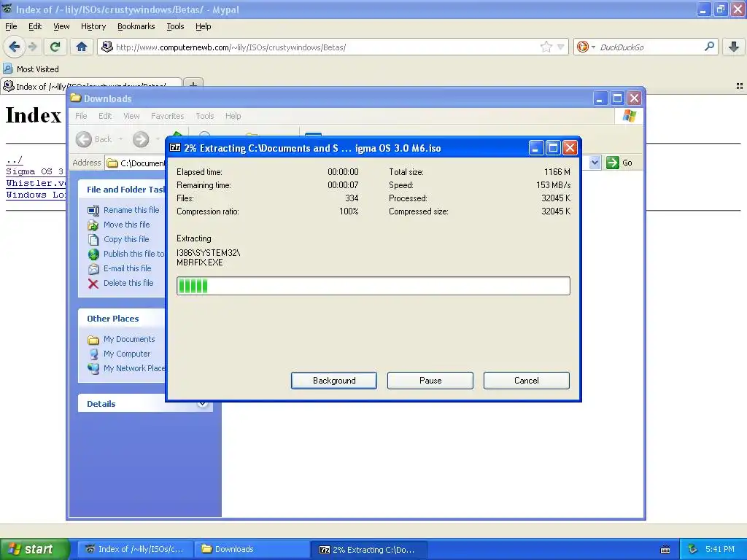Click the site identity icon in URL bar

tap(107, 47)
